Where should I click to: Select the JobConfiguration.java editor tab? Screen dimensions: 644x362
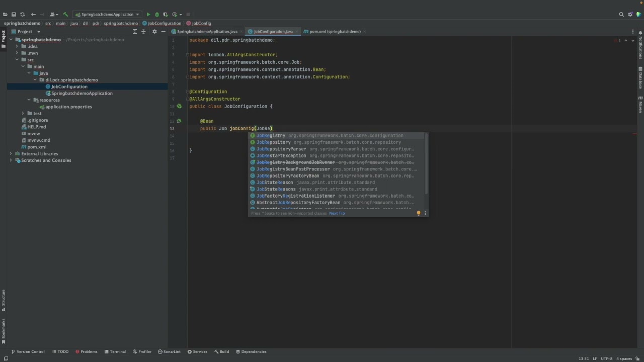click(x=273, y=31)
